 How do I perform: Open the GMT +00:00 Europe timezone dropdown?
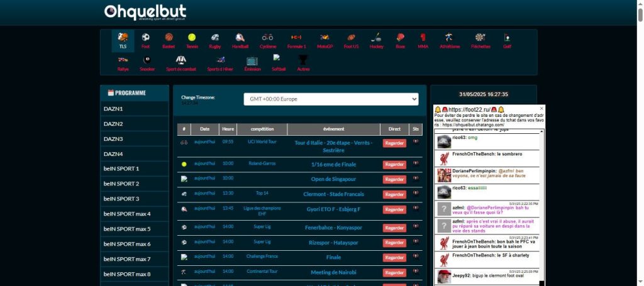(331, 99)
